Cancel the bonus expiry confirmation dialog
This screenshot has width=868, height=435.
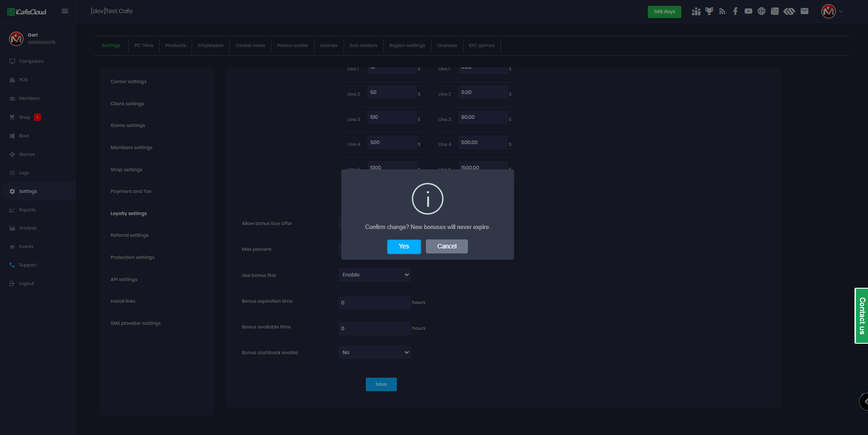pyautogui.click(x=446, y=246)
